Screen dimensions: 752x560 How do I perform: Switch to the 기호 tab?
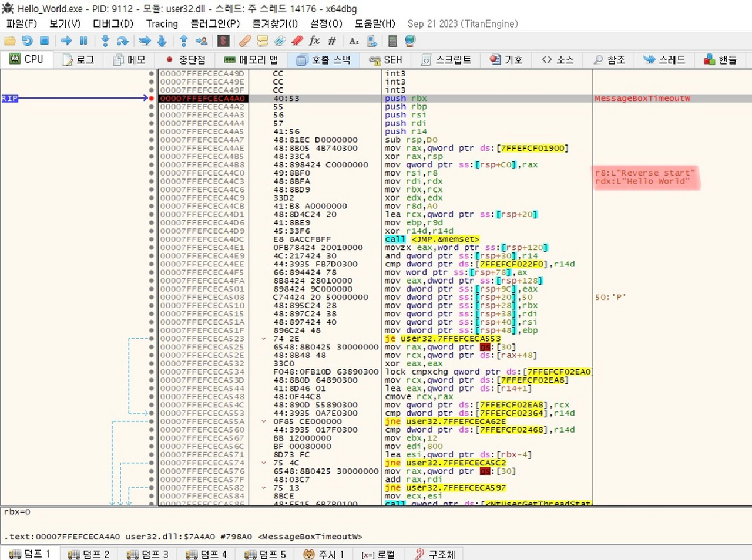click(x=506, y=59)
